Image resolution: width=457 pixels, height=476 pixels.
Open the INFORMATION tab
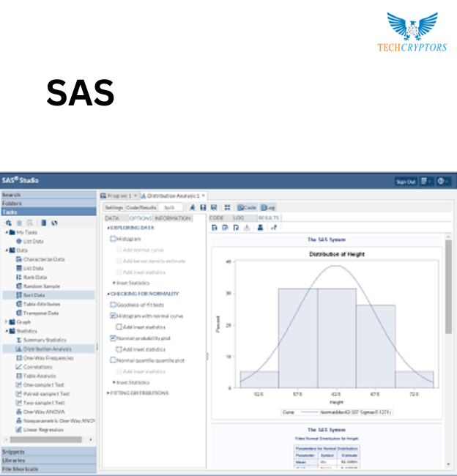(173, 218)
